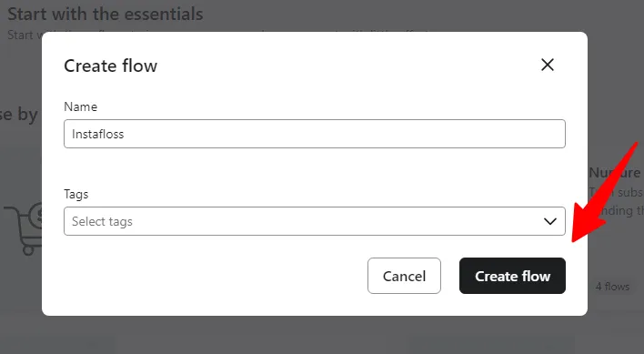Click the subtitle under Start with the essentials

[x=25, y=35]
